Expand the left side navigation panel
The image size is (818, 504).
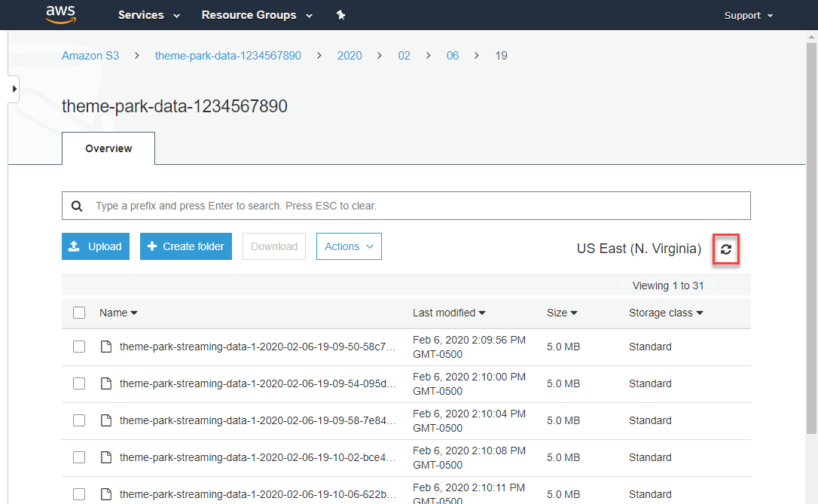(x=14, y=89)
